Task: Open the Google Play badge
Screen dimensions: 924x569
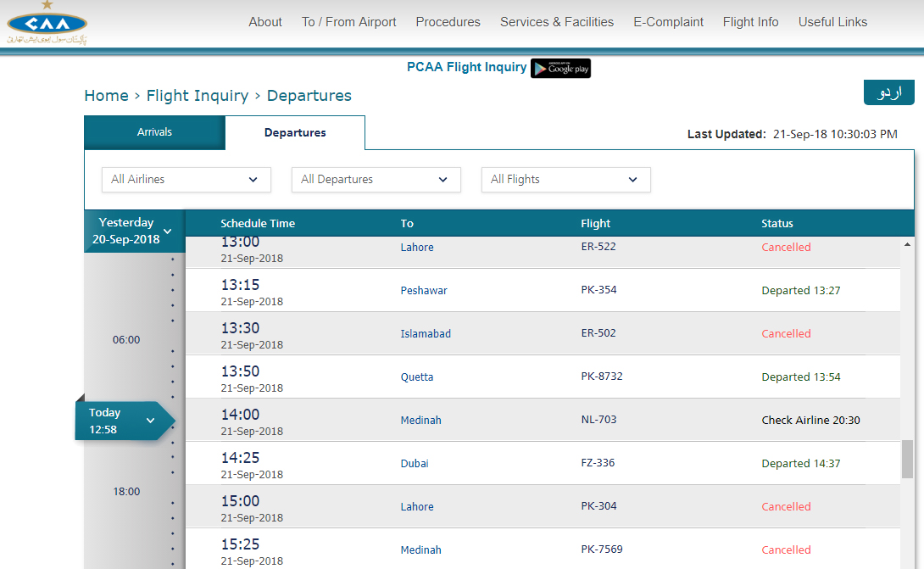Action: pyautogui.click(x=560, y=69)
